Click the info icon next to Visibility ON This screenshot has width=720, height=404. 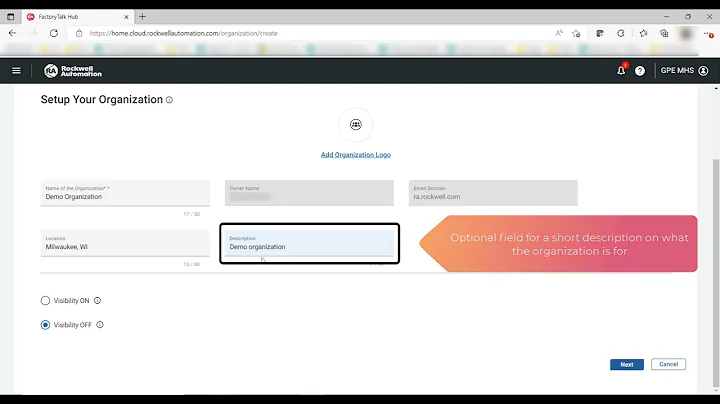[x=97, y=301]
